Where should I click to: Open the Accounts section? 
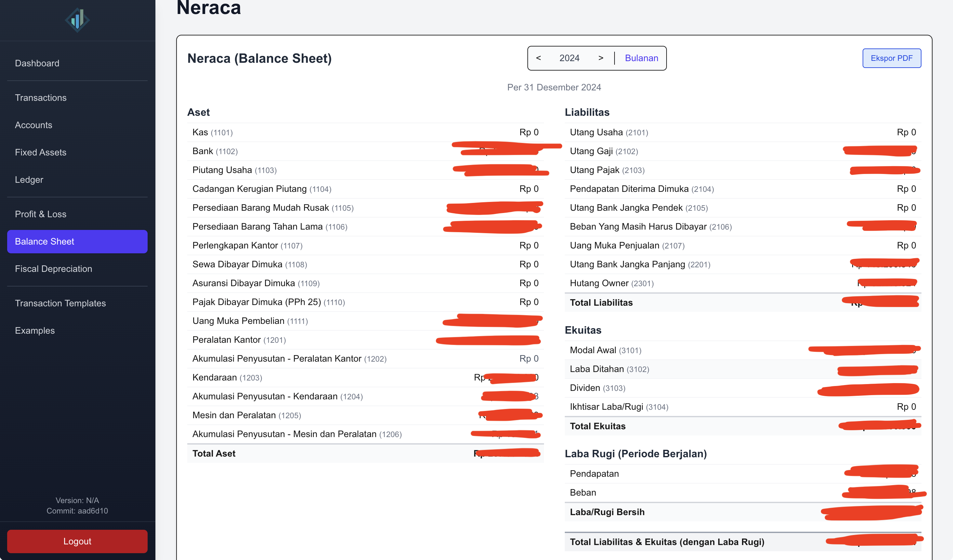(x=33, y=125)
